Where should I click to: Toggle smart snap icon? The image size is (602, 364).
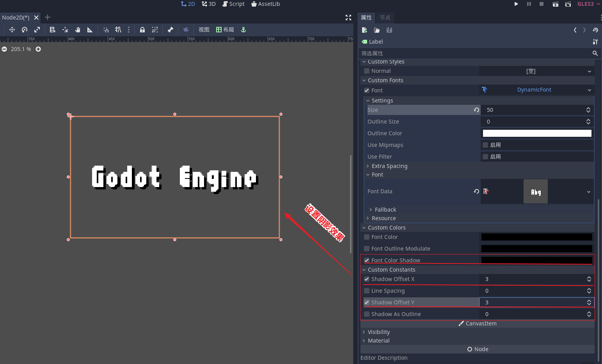click(106, 30)
